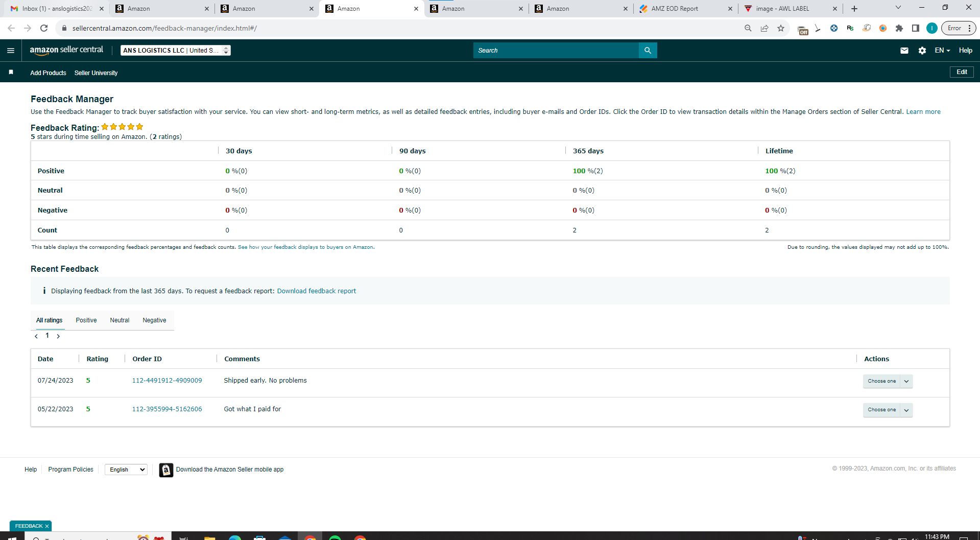Image resolution: width=980 pixels, height=540 pixels.
Task: Switch to the Negative feedback tab
Action: pyautogui.click(x=154, y=320)
